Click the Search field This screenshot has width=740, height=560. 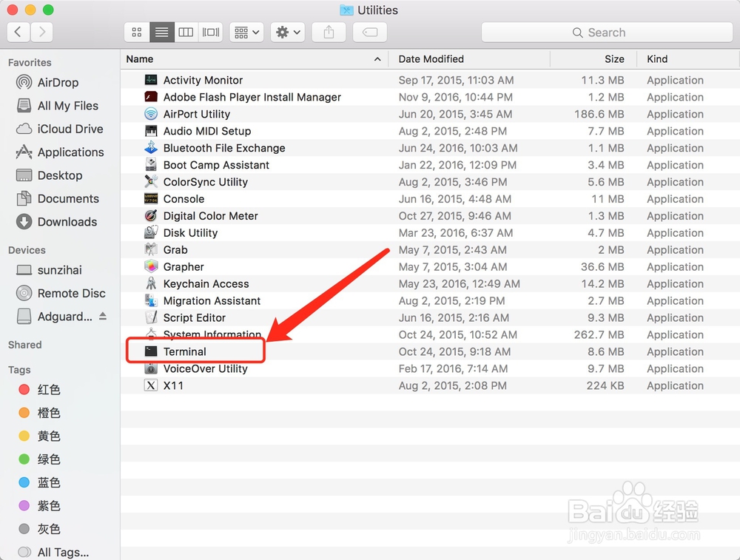tap(607, 32)
